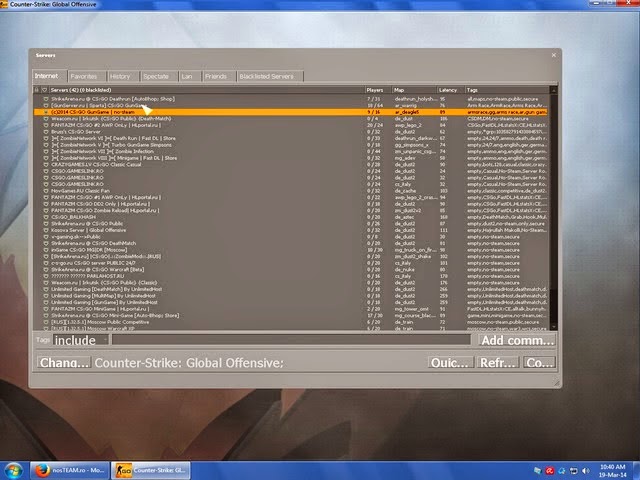640x480 pixels.
Task: Click the server list scrollbar up arrow
Action: (x=553, y=90)
